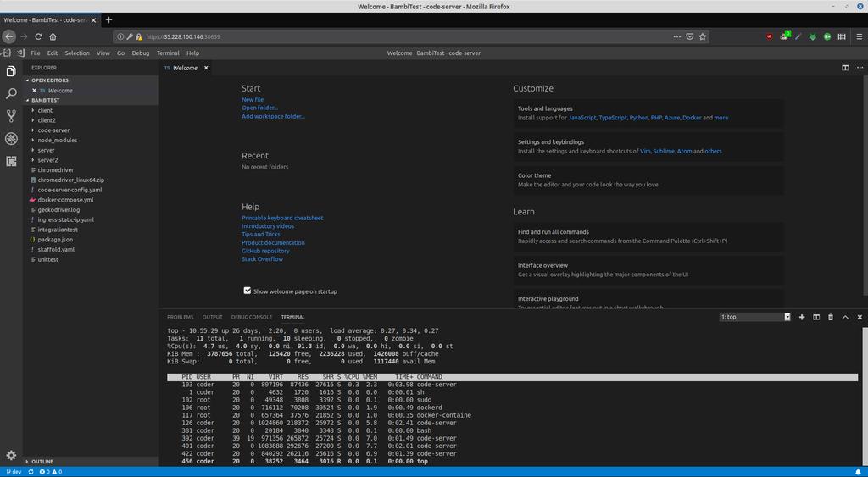Click the sync icon in status bar

click(x=31, y=472)
